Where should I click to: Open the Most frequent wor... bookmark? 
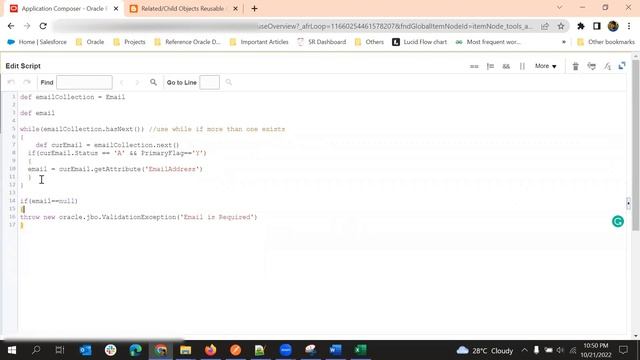point(488,42)
